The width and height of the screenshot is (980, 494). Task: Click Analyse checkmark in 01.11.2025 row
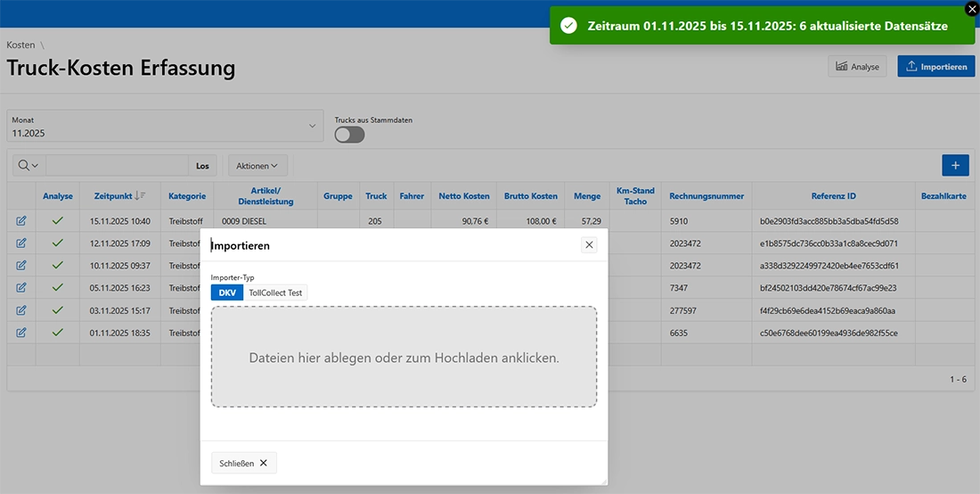58,333
